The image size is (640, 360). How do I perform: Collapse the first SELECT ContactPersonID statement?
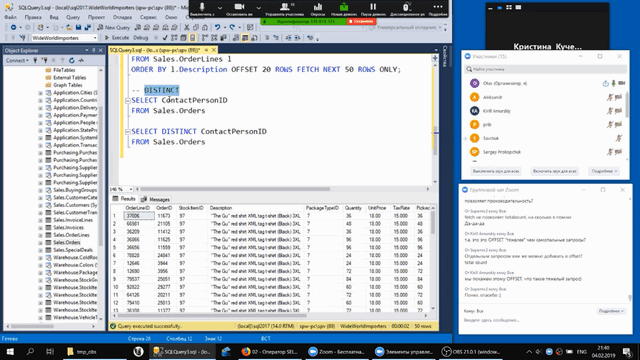(127, 100)
